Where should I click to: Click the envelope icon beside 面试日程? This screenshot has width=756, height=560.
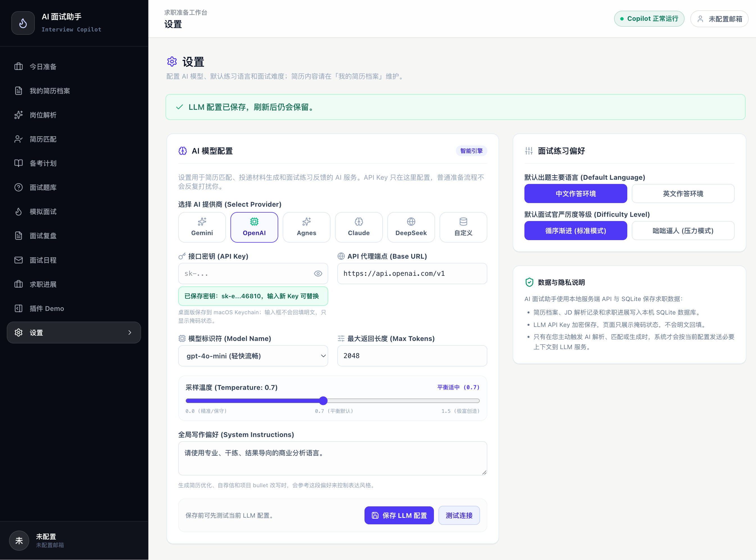pyautogui.click(x=19, y=260)
